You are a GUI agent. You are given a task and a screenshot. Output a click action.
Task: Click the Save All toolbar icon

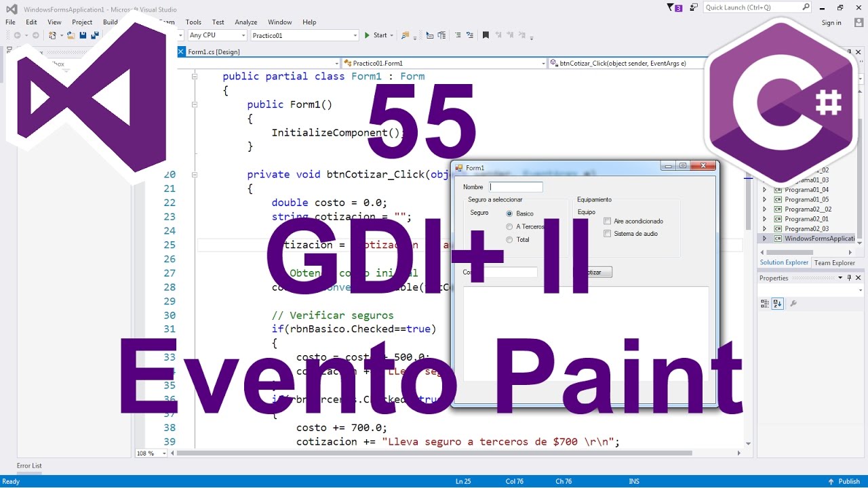pyautogui.click(x=95, y=35)
